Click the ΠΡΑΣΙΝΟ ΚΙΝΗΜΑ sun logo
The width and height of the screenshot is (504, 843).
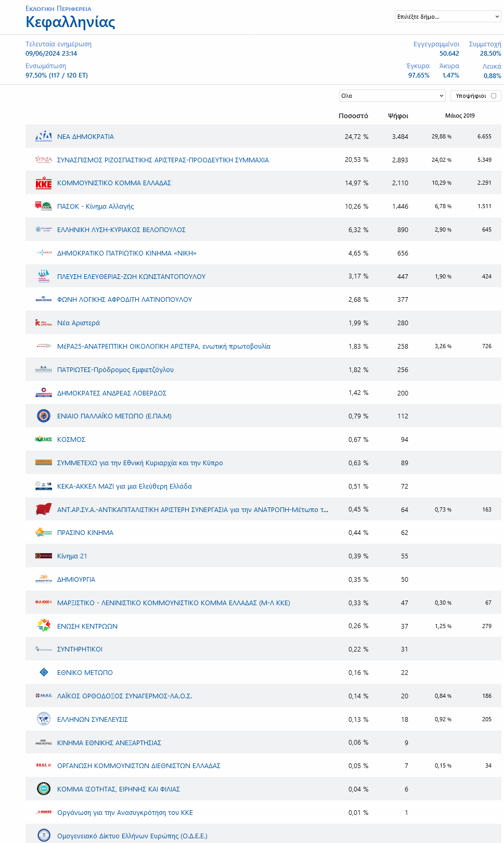44,532
